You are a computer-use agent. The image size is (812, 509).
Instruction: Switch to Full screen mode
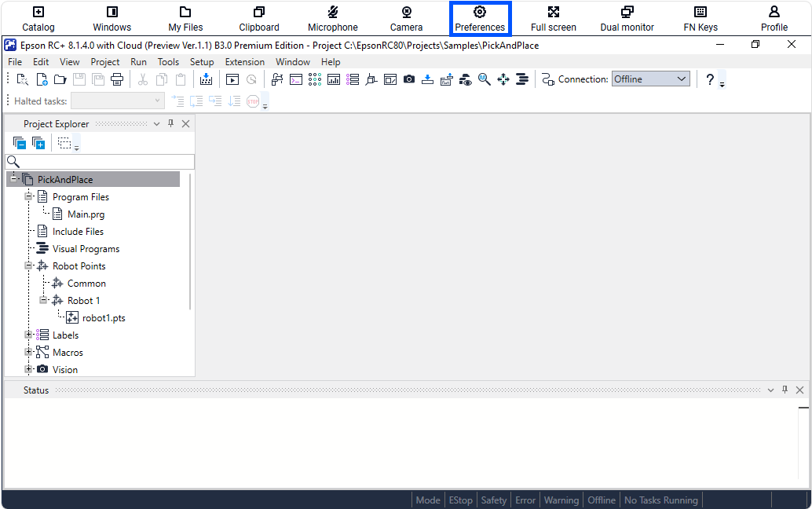click(554, 19)
